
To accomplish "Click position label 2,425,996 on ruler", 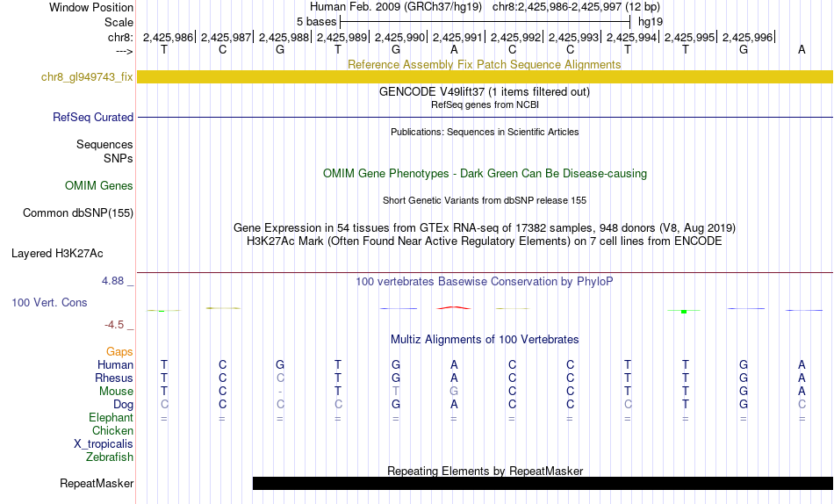I will [x=748, y=37].
